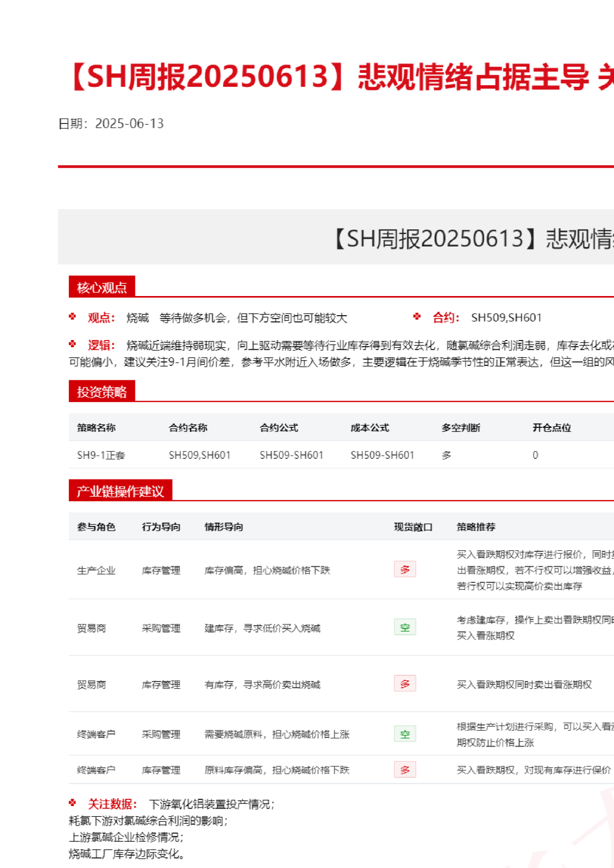Click the red diamond bullet before 关注数据

tap(72, 803)
